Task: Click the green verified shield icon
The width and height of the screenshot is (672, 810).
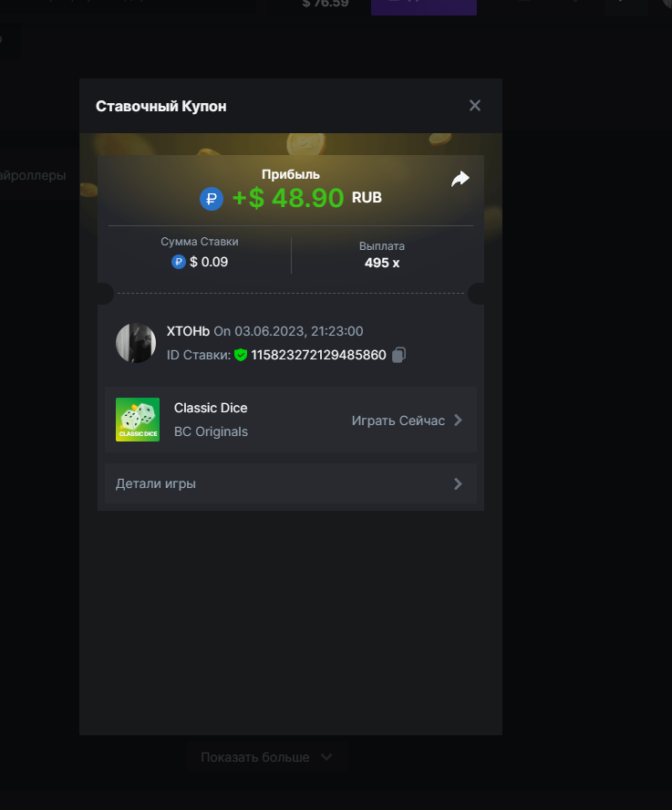Action: click(241, 355)
